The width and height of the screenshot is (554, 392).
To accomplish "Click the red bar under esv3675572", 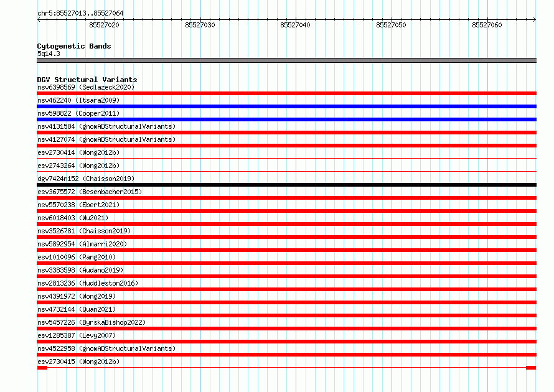I will click(x=286, y=198).
